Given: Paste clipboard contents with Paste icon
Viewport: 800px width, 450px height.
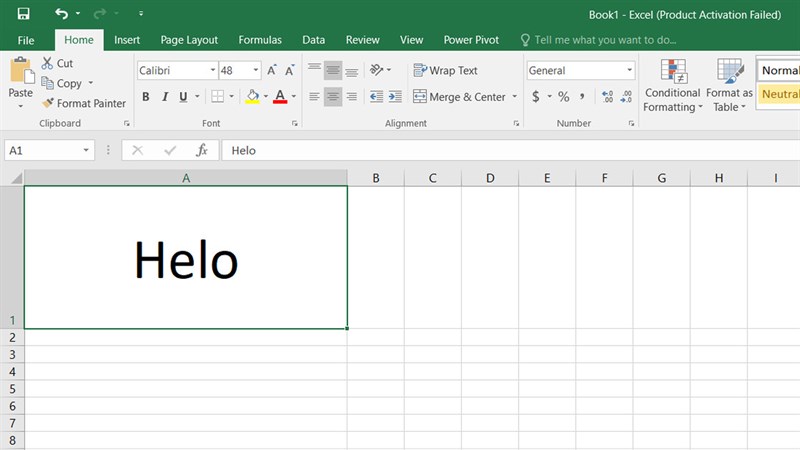Looking at the screenshot, I should pos(21,70).
